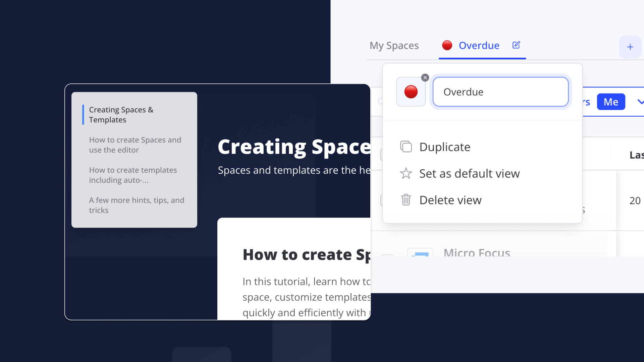Switch to the My Spaces tab
Viewport: 644px width, 362px height.
coord(394,46)
